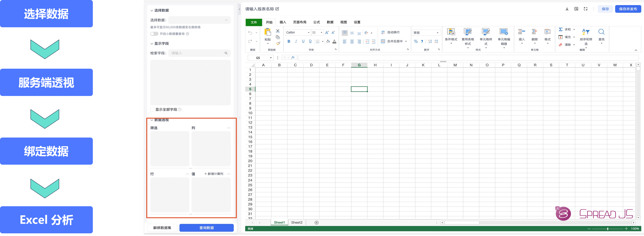Open the Calibri font name dropdown
This screenshot has height=236, width=644.
tap(308, 32)
